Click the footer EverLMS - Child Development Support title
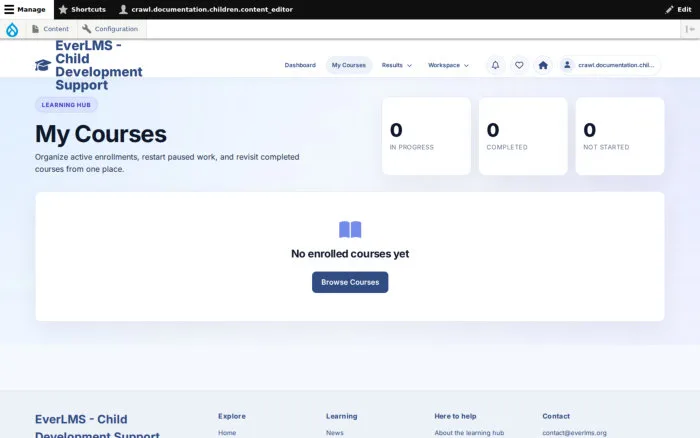The image size is (700, 438). (97, 426)
